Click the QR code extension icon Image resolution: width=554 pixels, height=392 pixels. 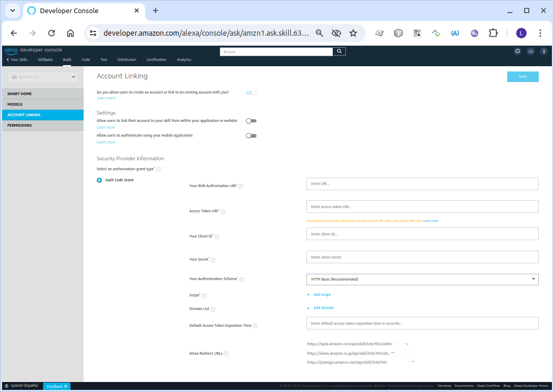(x=417, y=33)
